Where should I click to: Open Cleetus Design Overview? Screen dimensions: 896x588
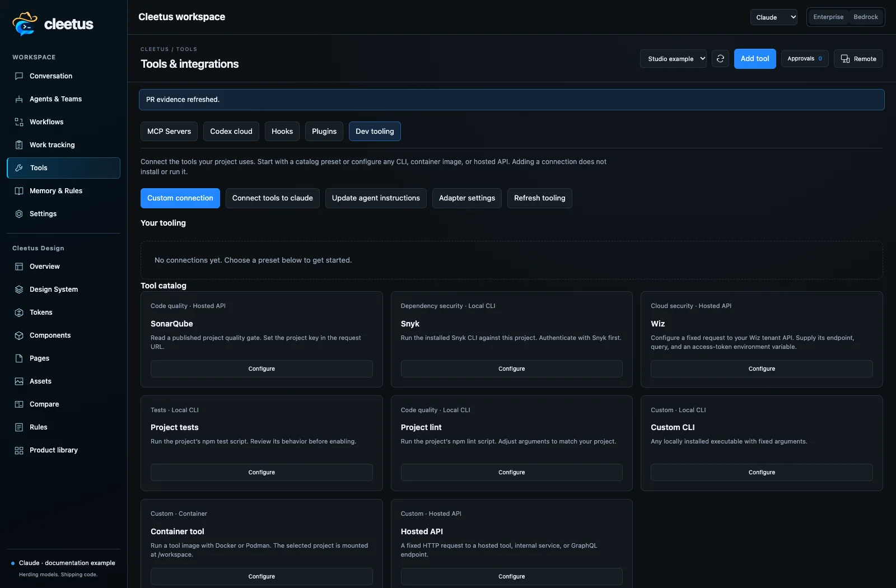click(x=63, y=267)
